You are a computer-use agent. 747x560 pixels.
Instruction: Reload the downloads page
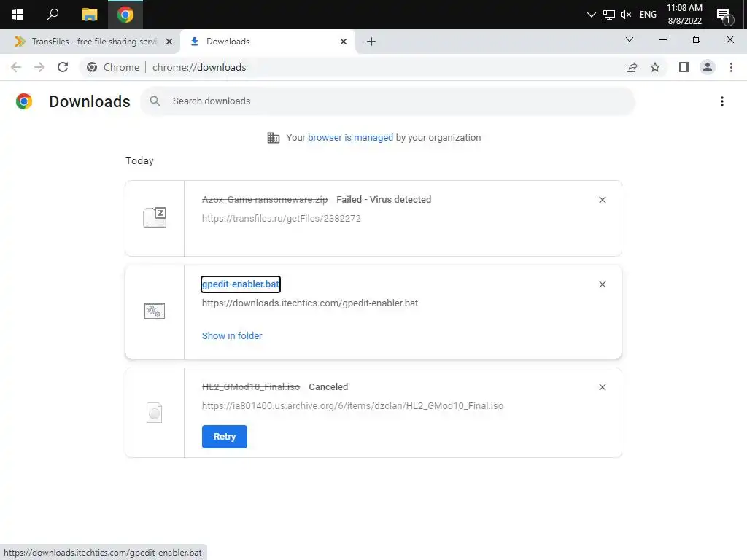[x=63, y=67]
